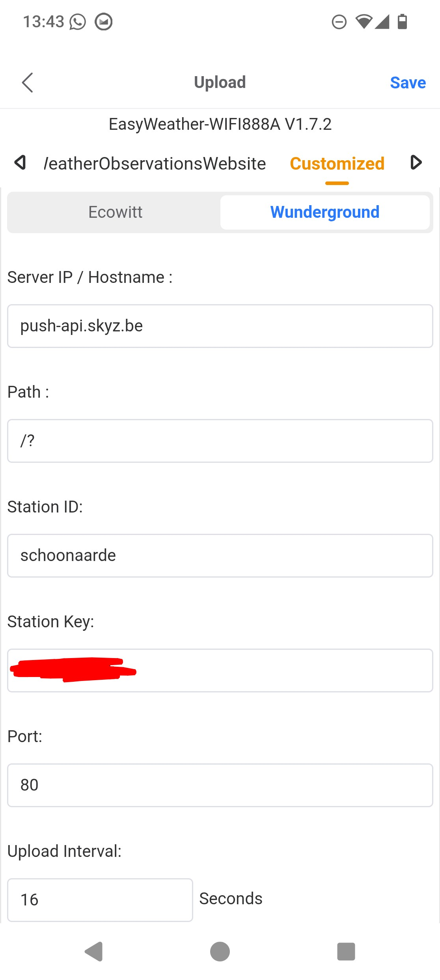Tap the Path input field
Viewport: 440px width, 980px height.
click(220, 441)
